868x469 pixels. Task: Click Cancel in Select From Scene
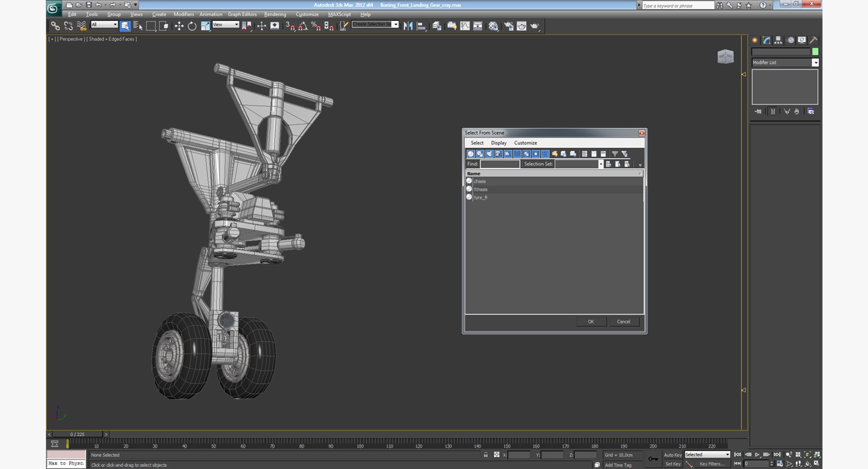coord(623,322)
